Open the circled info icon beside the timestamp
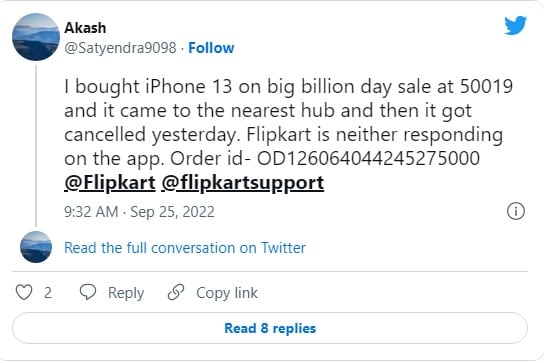The height and width of the screenshot is (363, 544). point(516,211)
